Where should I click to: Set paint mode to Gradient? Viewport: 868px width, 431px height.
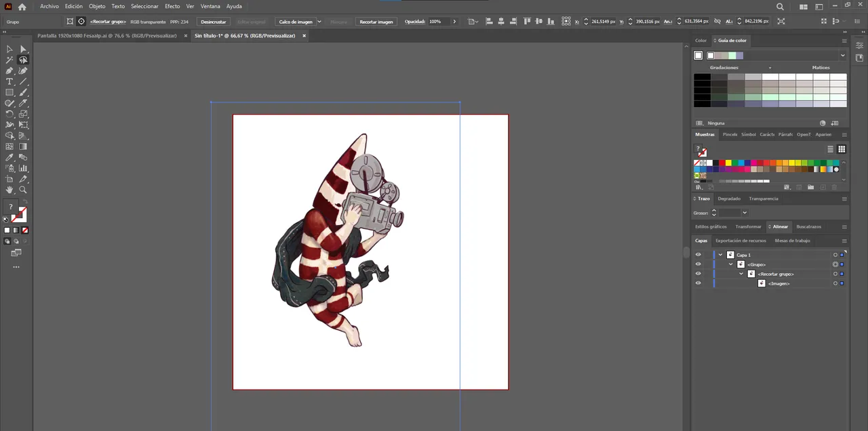(16, 230)
